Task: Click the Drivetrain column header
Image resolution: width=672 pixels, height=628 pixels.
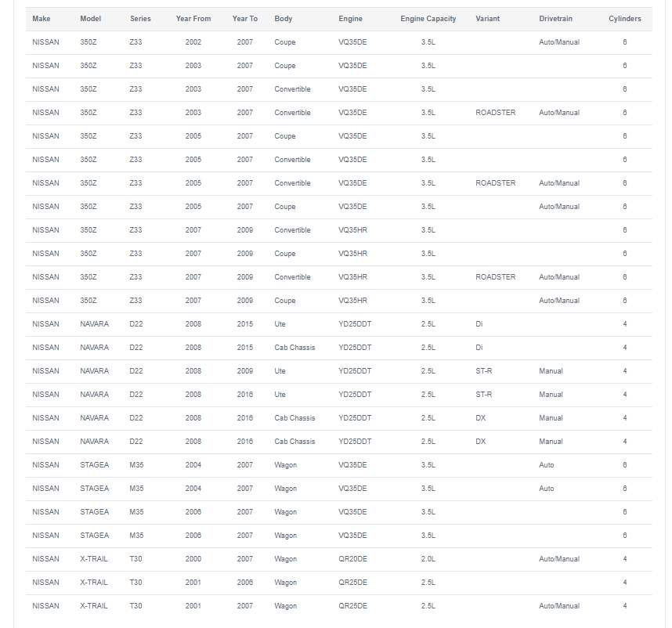Action: [555, 19]
